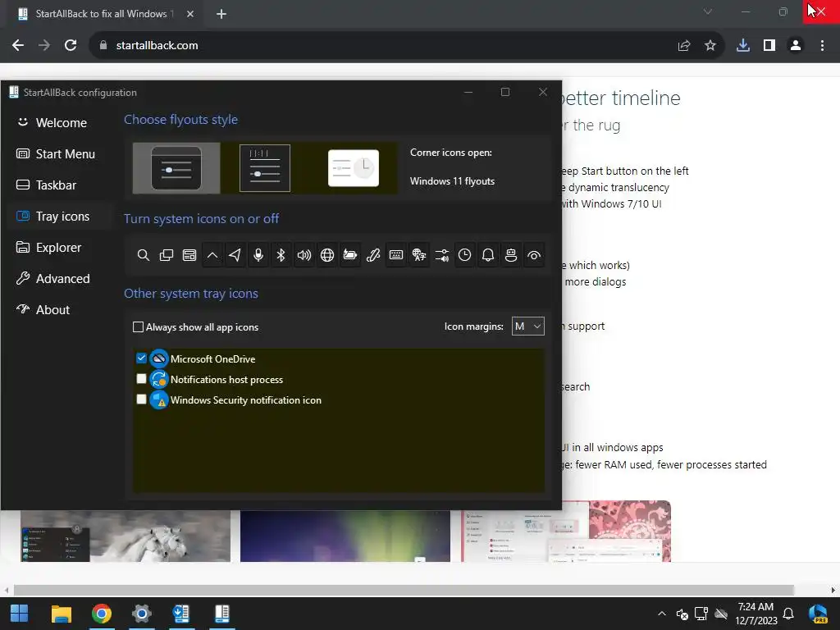Viewport: 840px width, 630px height.
Task: Toggle the Meet Now person icon
Action: pos(511,256)
